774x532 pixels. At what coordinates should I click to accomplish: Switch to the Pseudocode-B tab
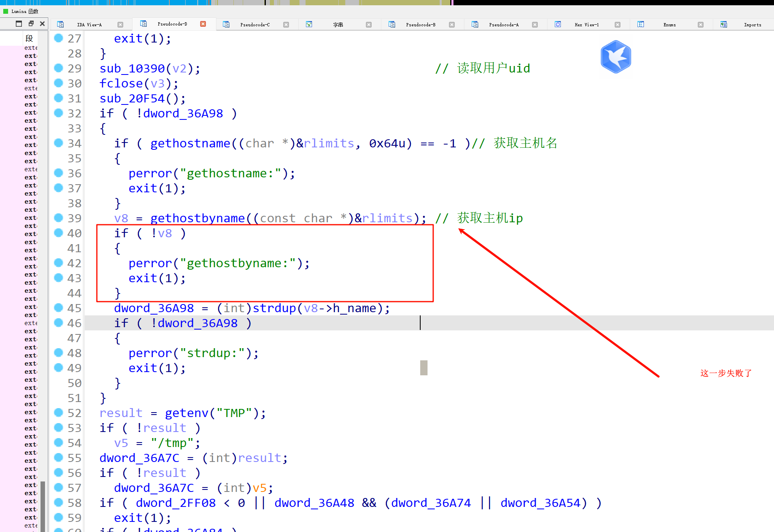click(x=421, y=25)
